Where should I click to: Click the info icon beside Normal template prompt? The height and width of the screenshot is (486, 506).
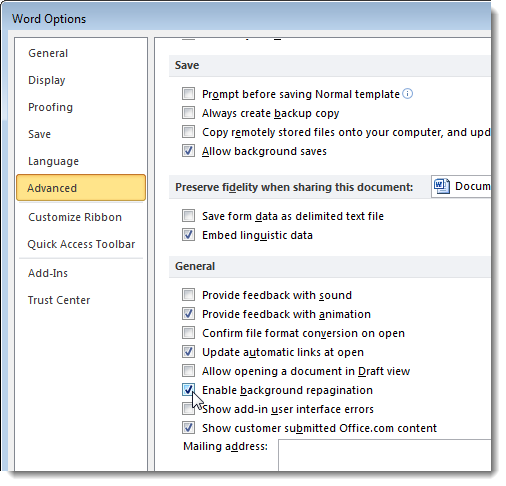pos(407,94)
